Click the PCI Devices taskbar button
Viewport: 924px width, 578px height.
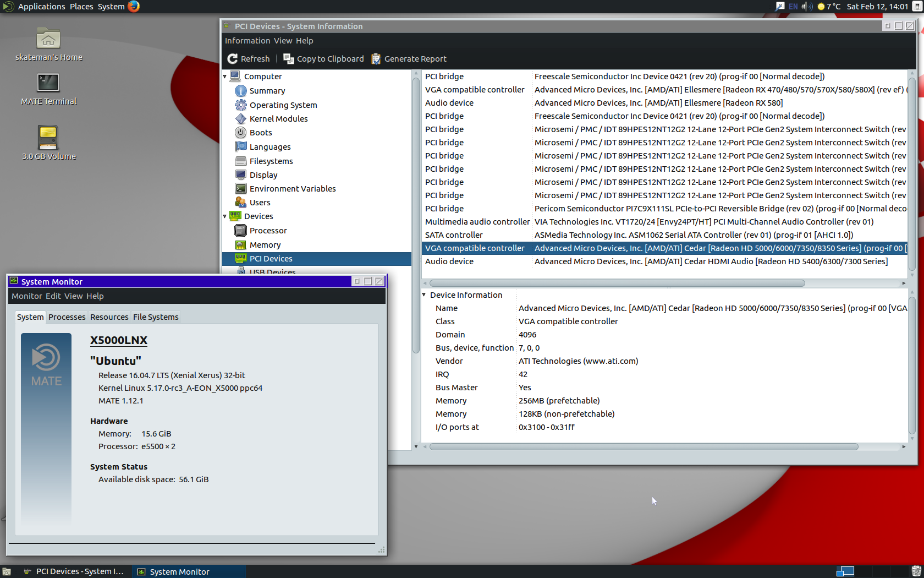tap(74, 571)
